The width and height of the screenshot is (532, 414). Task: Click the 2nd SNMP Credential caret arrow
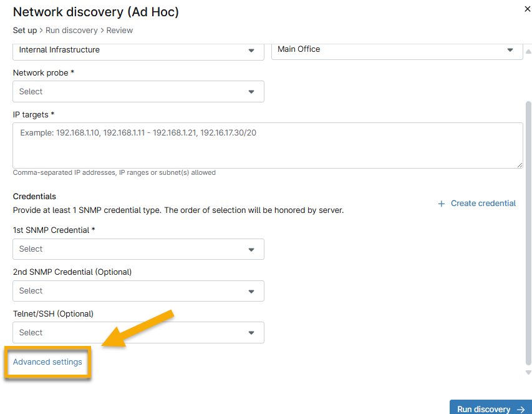(251, 291)
